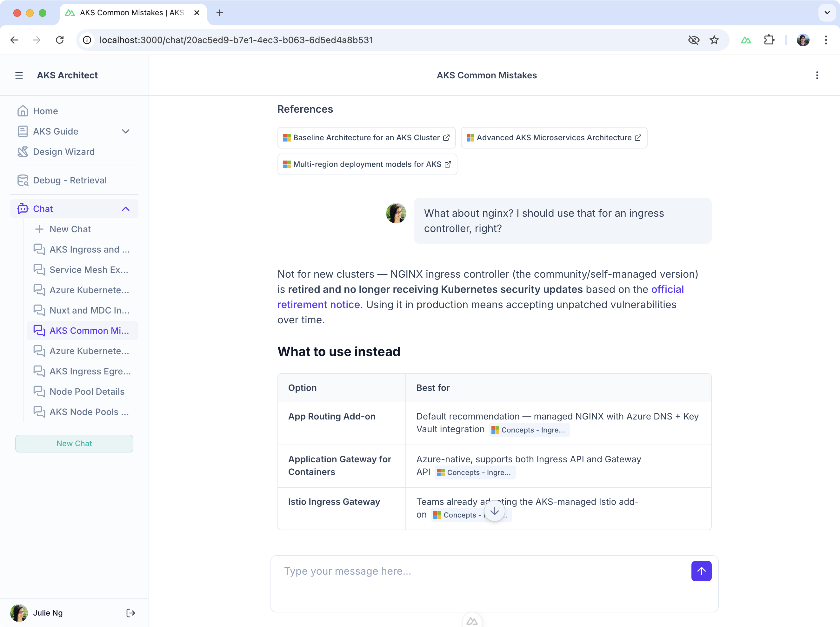Open Nuxt DevTools browser extension icon

point(746,40)
